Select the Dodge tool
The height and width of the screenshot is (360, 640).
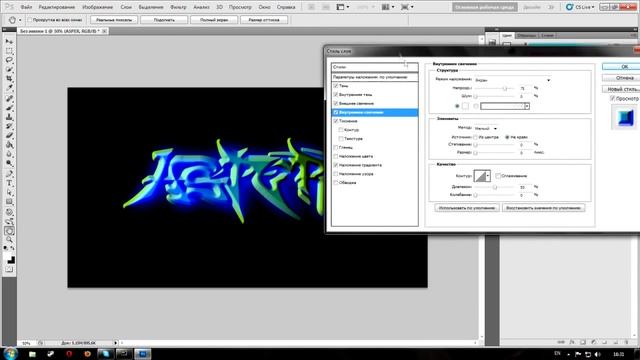(9, 163)
